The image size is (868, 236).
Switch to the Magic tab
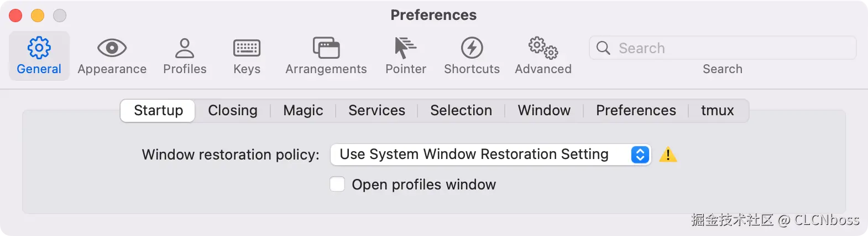pos(303,111)
